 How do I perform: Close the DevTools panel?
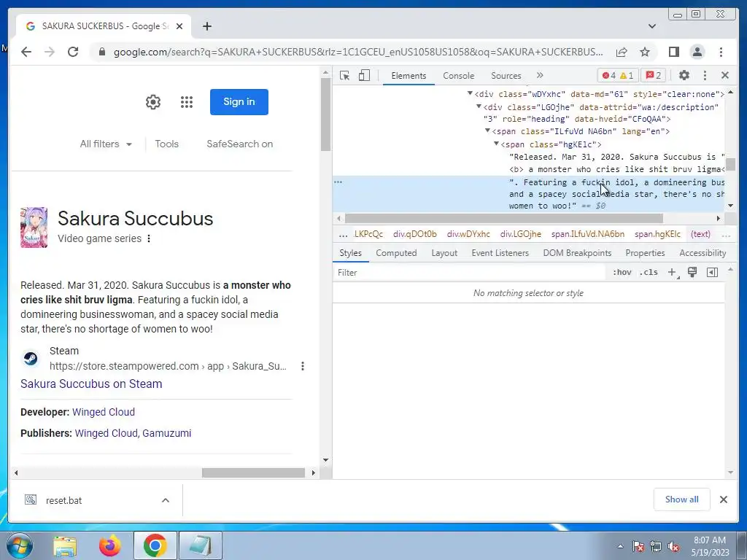tap(725, 75)
